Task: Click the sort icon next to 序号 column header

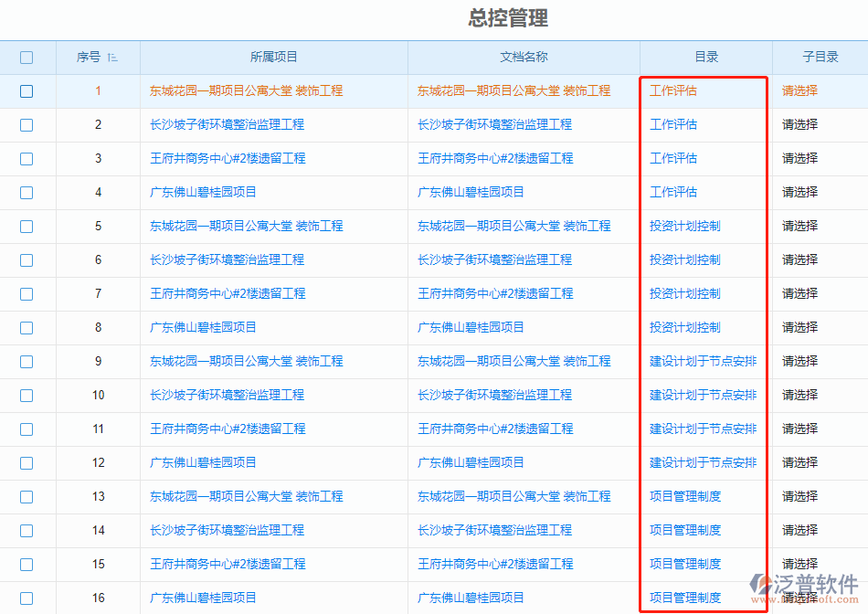Action: point(111,57)
